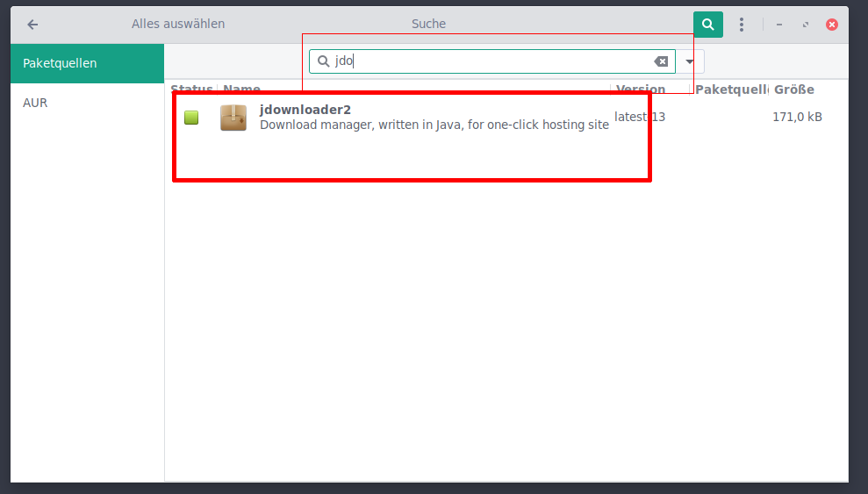Click the back arrow icon
The width and height of the screenshot is (868, 494).
[32, 25]
